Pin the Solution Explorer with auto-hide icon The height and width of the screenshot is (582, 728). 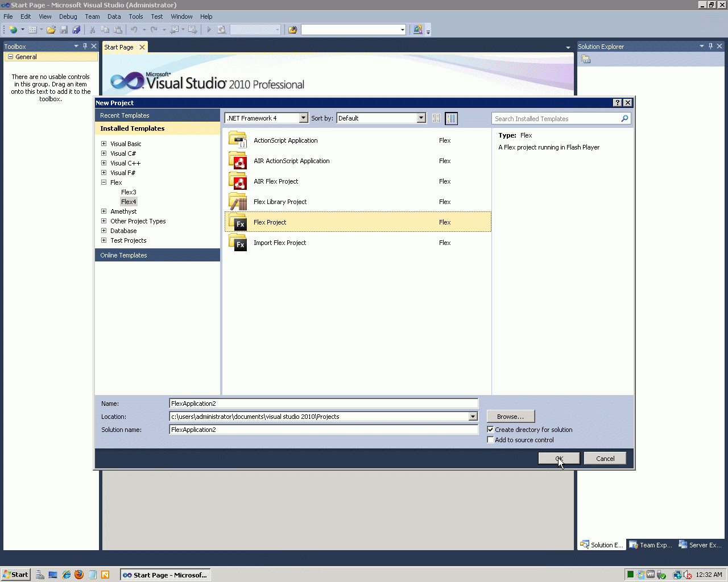710,46
